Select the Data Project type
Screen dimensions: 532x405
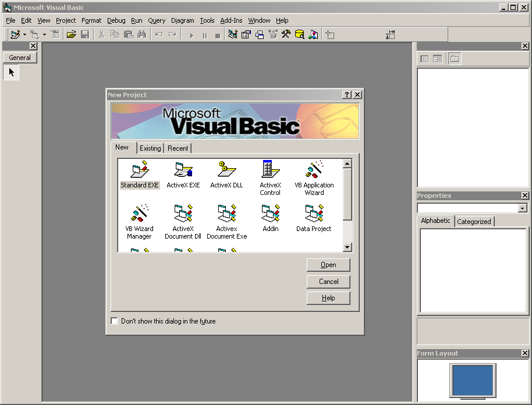click(x=314, y=218)
